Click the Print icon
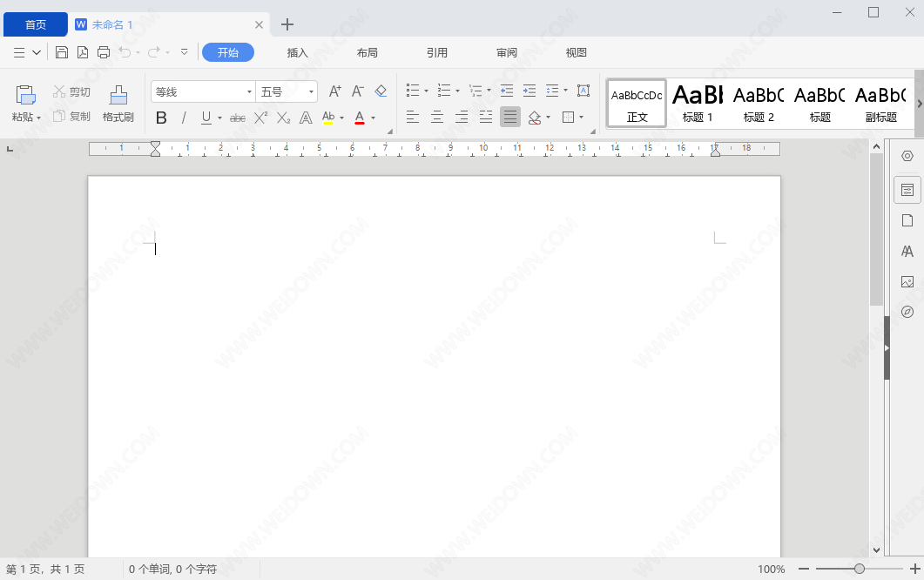924x580 pixels. tap(104, 52)
